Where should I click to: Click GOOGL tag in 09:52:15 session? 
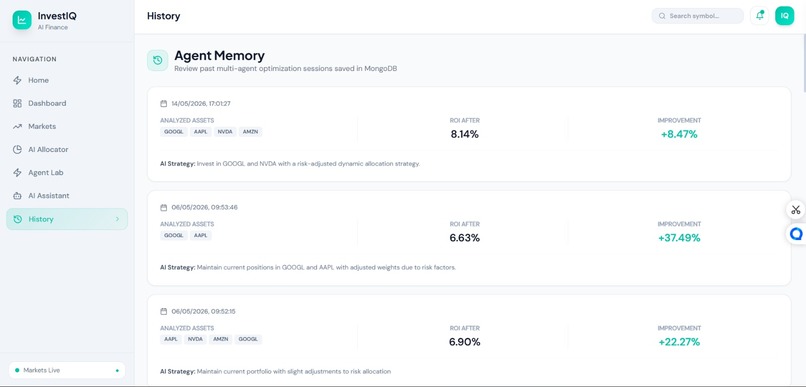point(248,339)
